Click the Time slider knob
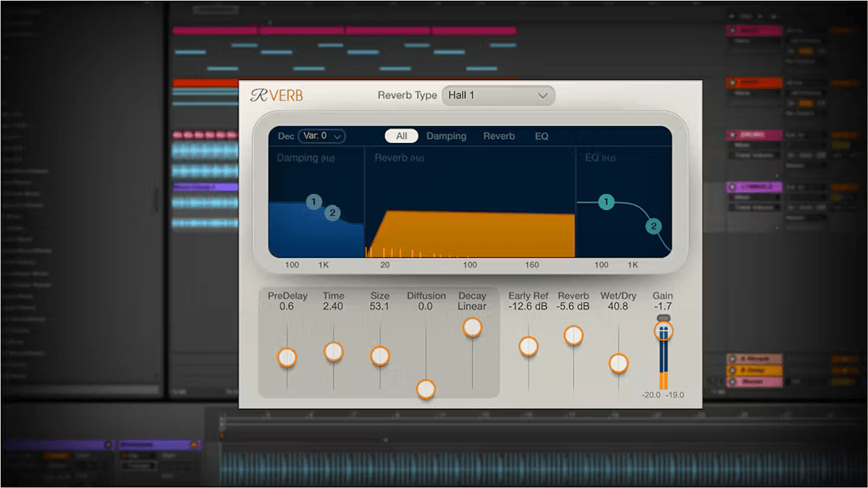 333,351
